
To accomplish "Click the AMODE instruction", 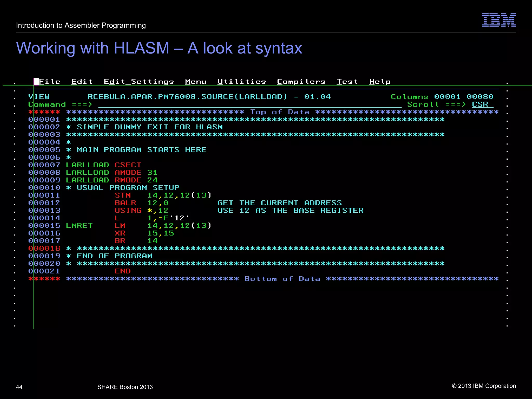I will [128, 172].
